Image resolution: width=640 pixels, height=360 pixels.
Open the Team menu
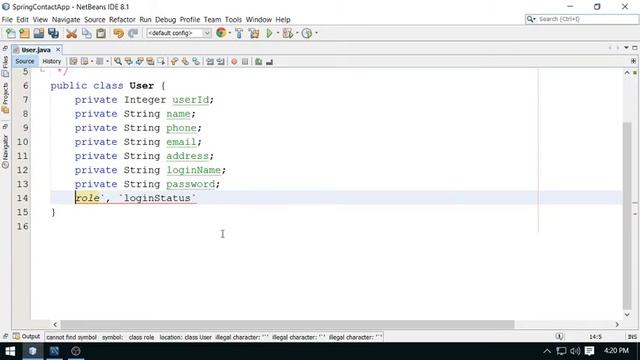212,20
